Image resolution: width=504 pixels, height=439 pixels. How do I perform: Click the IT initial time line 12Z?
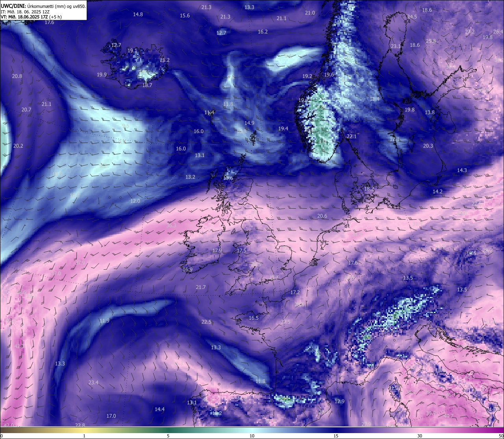pyautogui.click(x=25, y=12)
